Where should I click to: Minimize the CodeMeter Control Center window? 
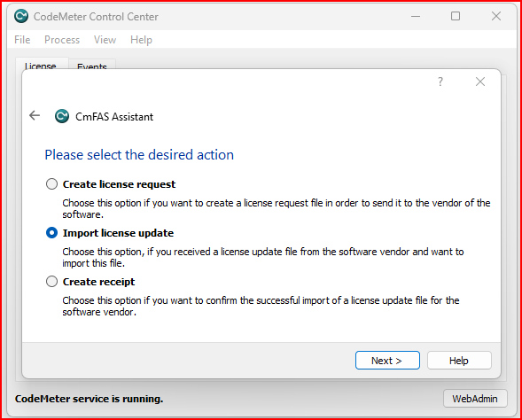click(x=416, y=16)
